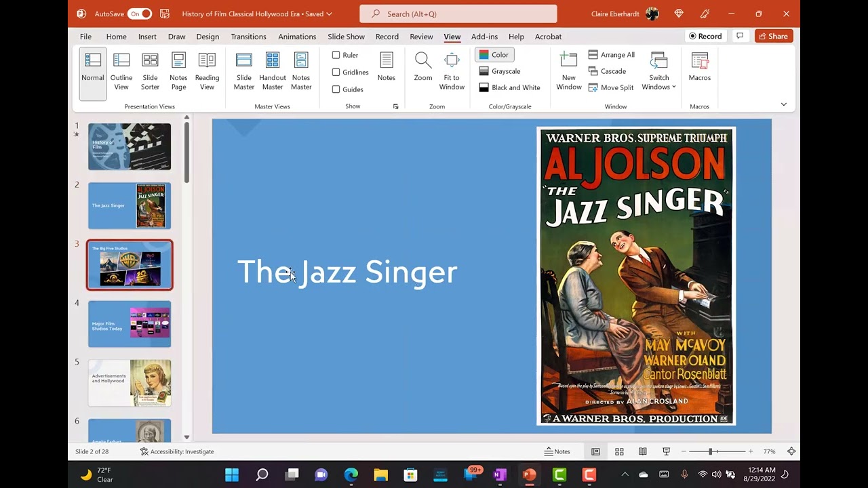Click Reading View icon in status bar
Image resolution: width=868 pixels, height=488 pixels.
643,451
